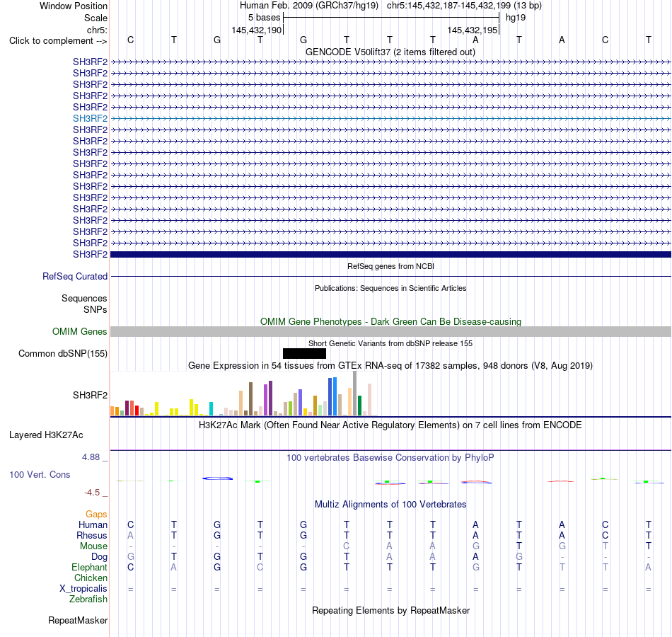Open Short Genetic Variants from dbSNP title
Viewport: 672px width, 637px height.
pyautogui.click(x=390, y=343)
